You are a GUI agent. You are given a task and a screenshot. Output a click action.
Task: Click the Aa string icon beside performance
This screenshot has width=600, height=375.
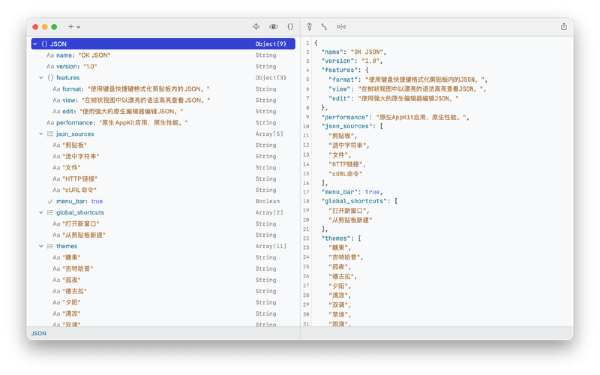[x=50, y=123]
